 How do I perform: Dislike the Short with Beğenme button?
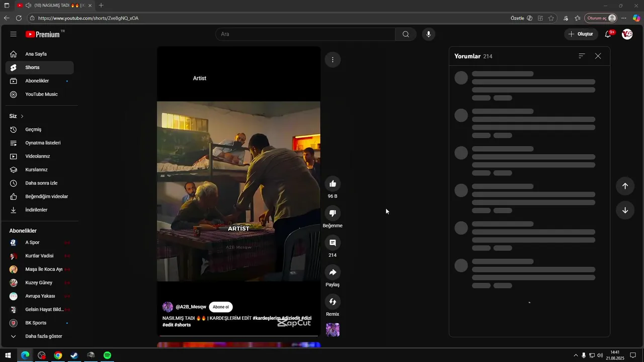[x=333, y=213]
